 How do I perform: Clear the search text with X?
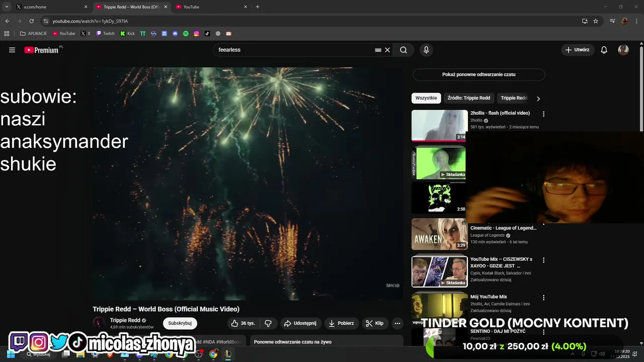[387, 50]
